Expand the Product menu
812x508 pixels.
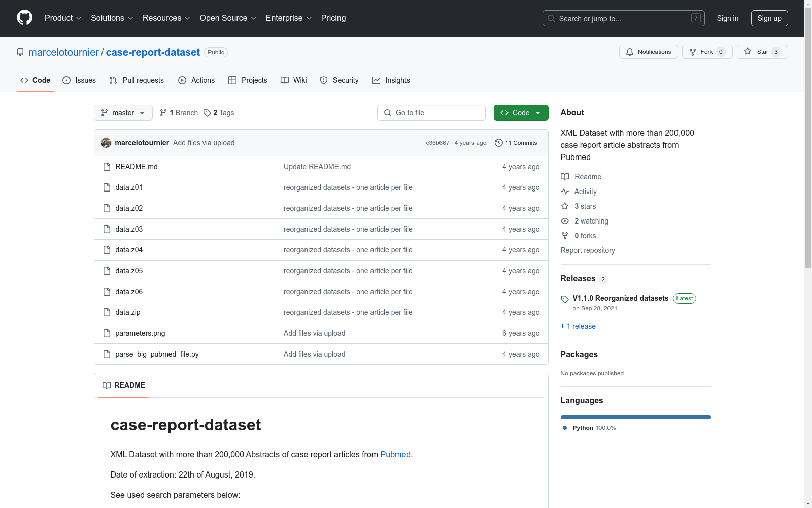pos(63,18)
